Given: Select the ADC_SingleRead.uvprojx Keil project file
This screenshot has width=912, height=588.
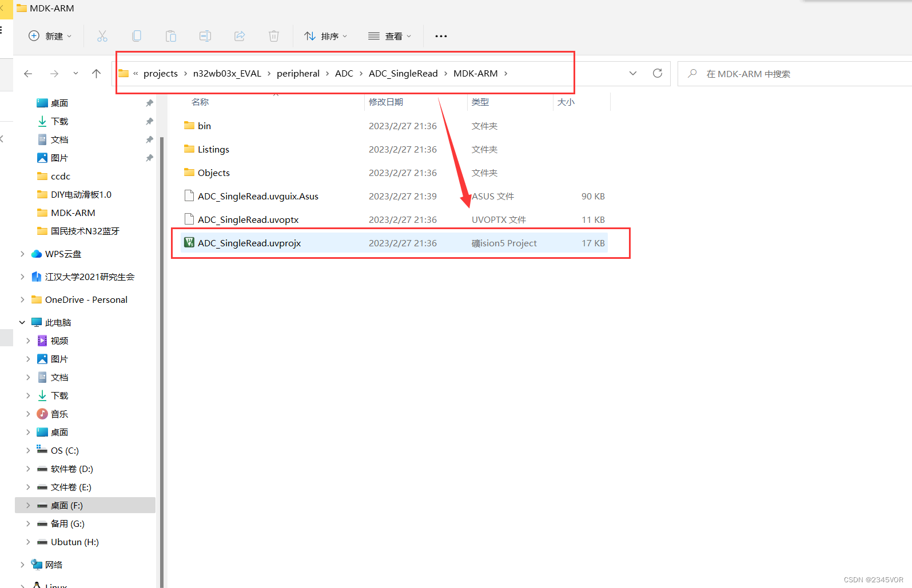Looking at the screenshot, I should coord(394,243).
